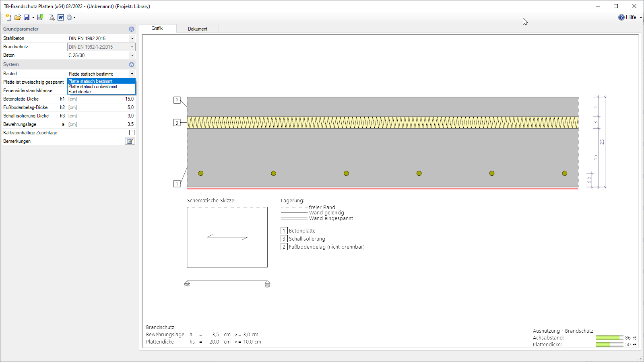The height and width of the screenshot is (362, 644).
Task: Select 'Platte statisch bestimmt' list option
Action: [x=101, y=81]
